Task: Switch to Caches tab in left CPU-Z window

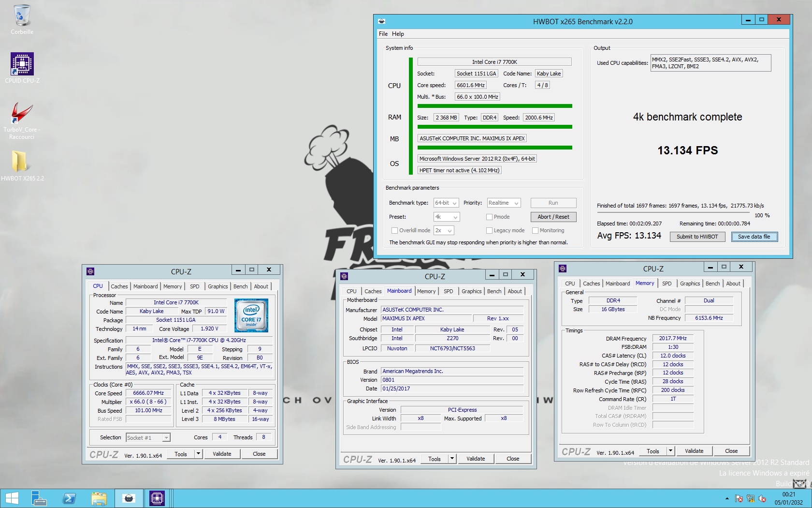Action: (119, 286)
